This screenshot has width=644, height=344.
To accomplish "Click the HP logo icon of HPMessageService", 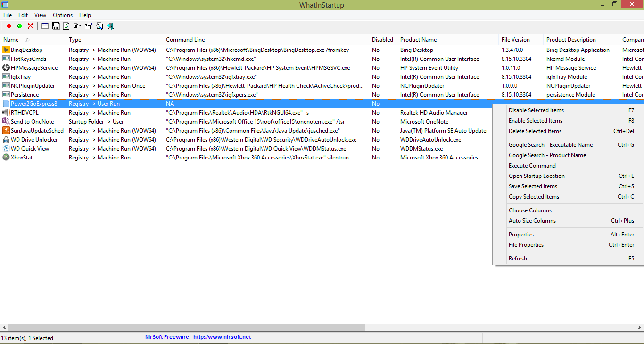I will [6, 68].
